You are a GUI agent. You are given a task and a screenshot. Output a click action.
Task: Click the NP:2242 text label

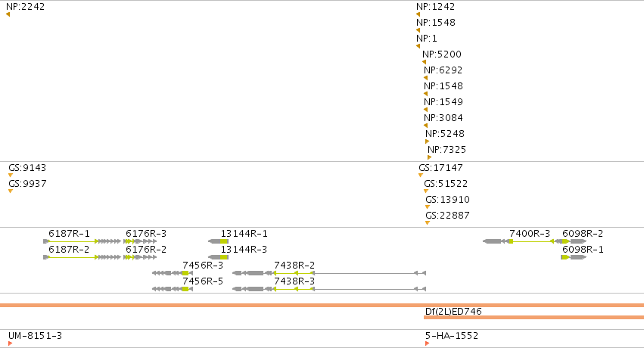pos(26,7)
